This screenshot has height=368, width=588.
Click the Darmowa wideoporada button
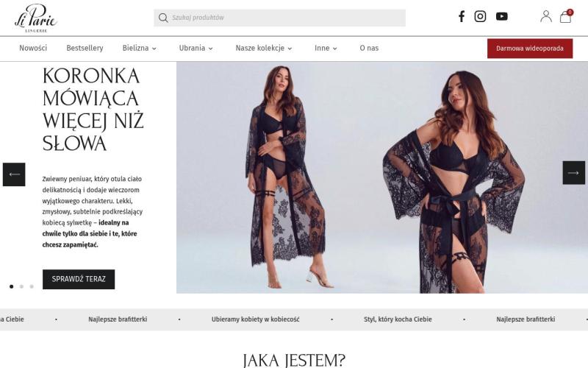click(x=530, y=49)
